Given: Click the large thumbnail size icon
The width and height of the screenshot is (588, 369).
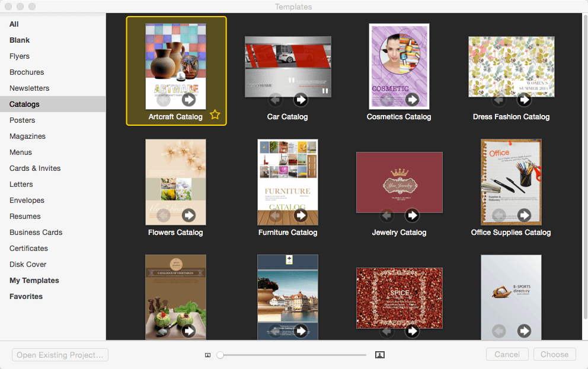Looking at the screenshot, I should [x=380, y=355].
